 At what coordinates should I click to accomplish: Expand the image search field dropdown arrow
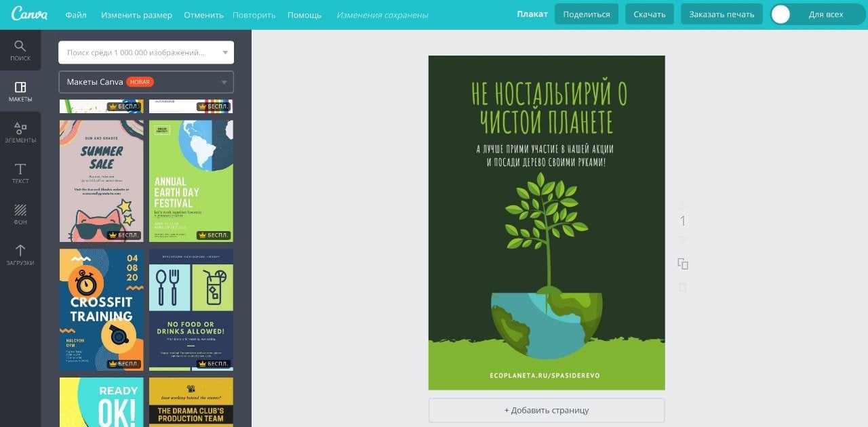tap(225, 52)
